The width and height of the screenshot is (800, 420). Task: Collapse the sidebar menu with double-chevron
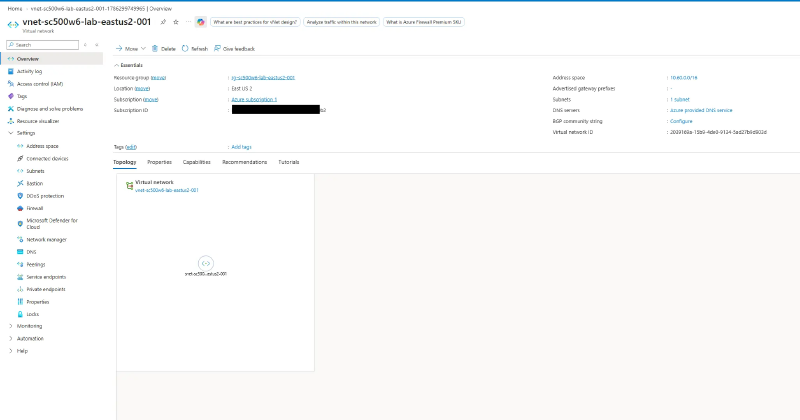click(97, 45)
